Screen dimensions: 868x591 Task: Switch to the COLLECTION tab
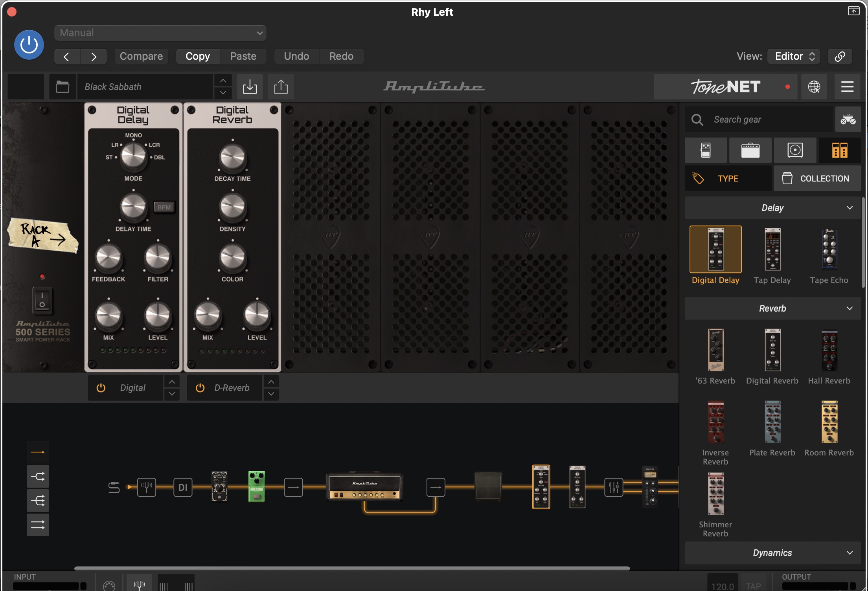817,178
